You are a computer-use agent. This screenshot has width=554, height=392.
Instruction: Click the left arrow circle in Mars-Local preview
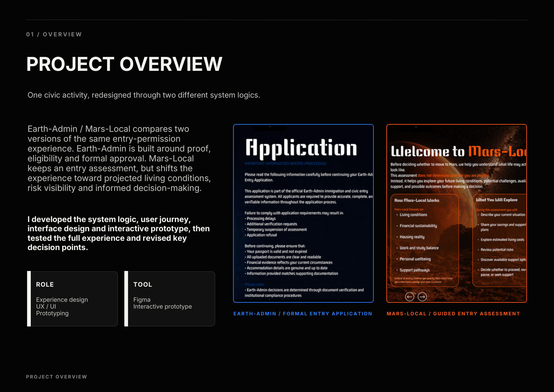tap(409, 297)
